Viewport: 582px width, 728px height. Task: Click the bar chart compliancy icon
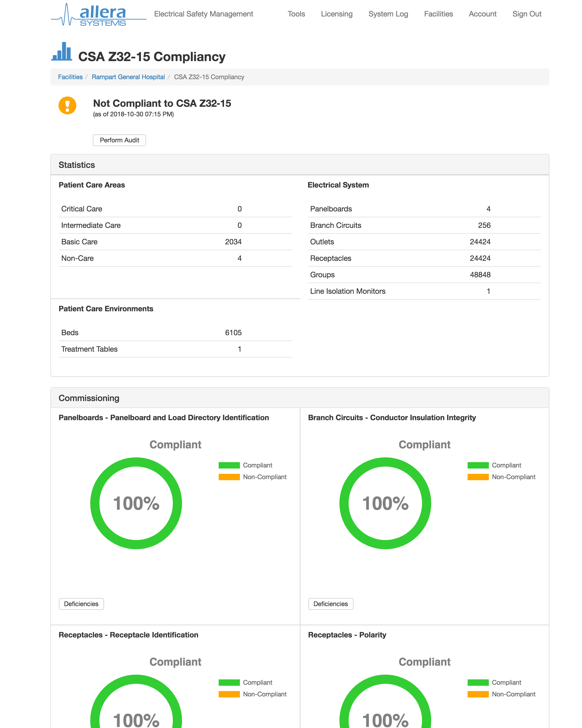[x=62, y=51]
